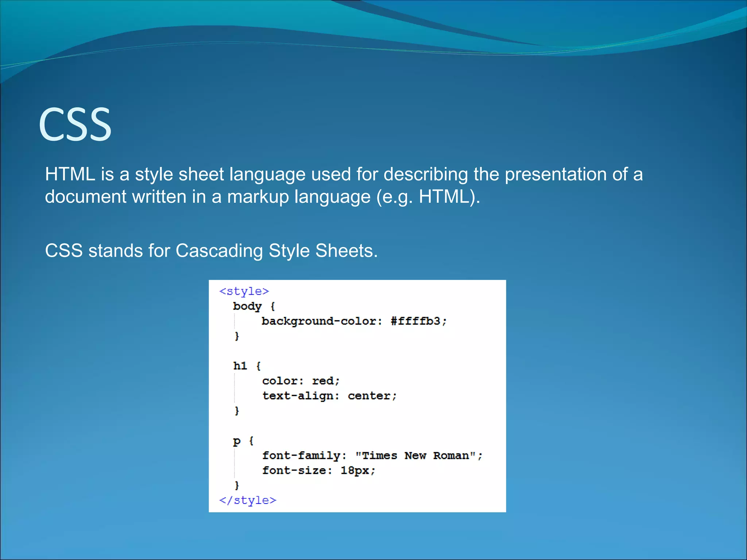
Task: Click the opening <style> tag in code
Action: tap(244, 291)
